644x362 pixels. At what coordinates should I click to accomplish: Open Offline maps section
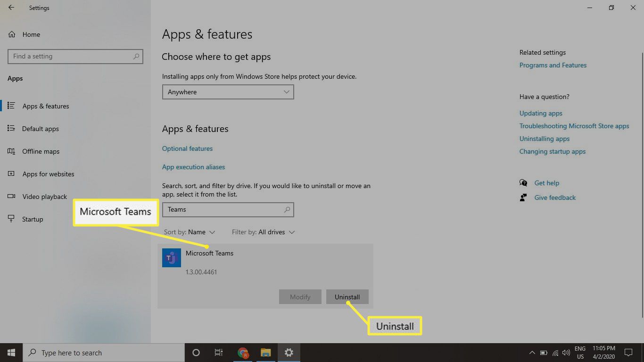tap(41, 151)
